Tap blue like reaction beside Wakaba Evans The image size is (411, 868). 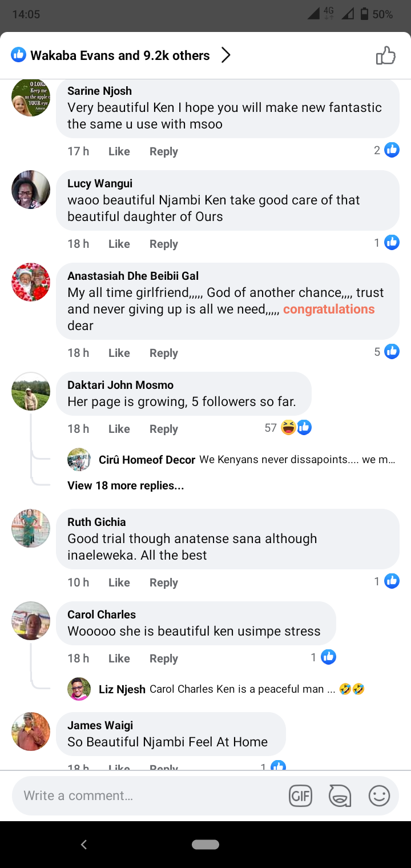[x=18, y=55]
